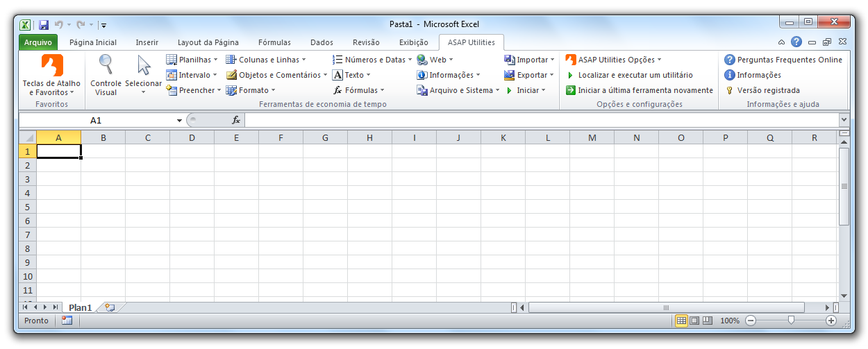
Task: Open Perguntas Frequentes Online
Action: pyautogui.click(x=783, y=60)
